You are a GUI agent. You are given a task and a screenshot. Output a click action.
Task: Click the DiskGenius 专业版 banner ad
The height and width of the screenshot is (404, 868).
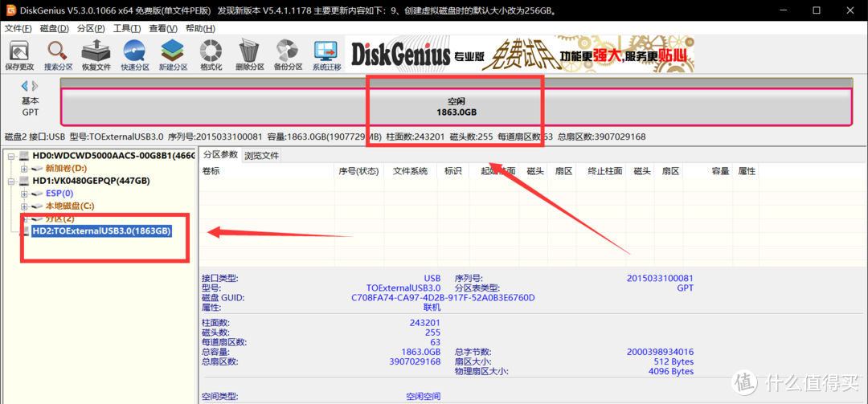pos(520,55)
